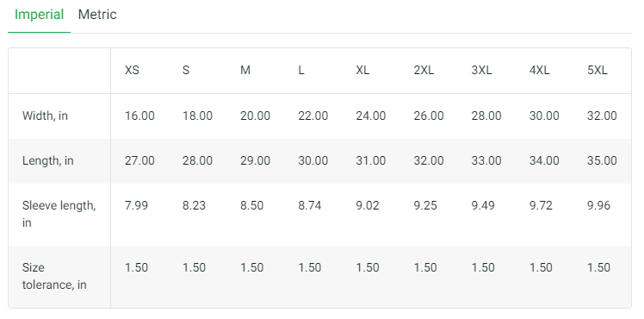
Task: Select the 9.96 sleeve length value
Action: coord(599,205)
